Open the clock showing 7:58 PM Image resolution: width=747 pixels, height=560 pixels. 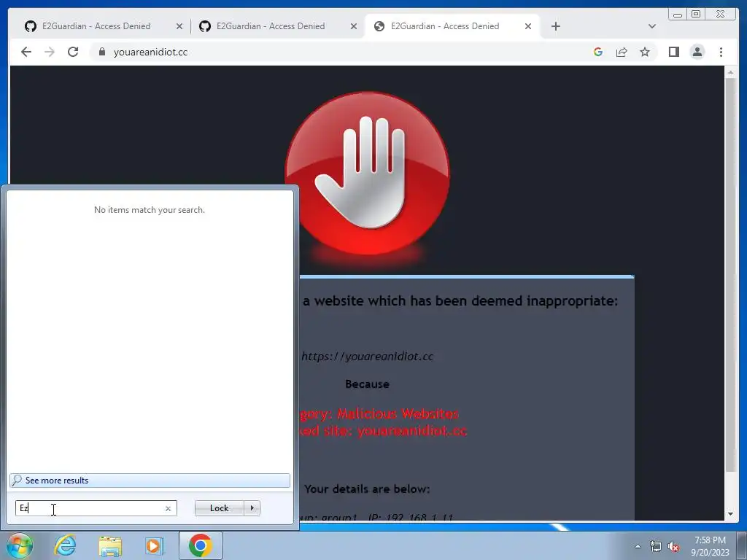tap(710, 546)
